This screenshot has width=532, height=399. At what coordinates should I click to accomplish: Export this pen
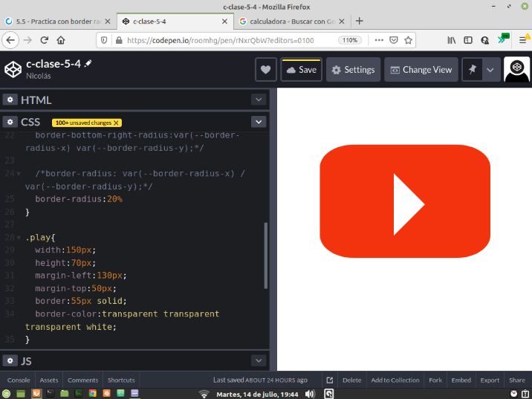coord(490,380)
